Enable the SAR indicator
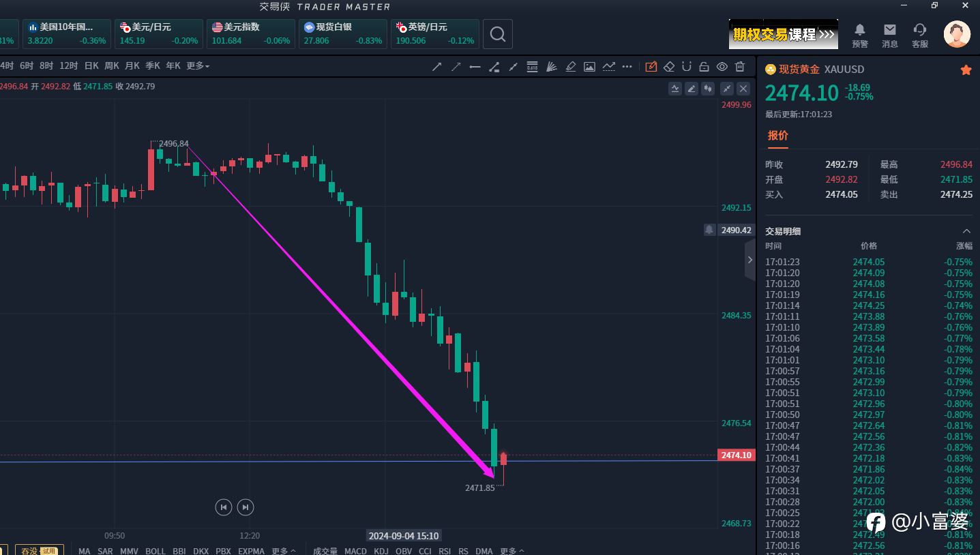This screenshot has height=555, width=980. coord(105,551)
